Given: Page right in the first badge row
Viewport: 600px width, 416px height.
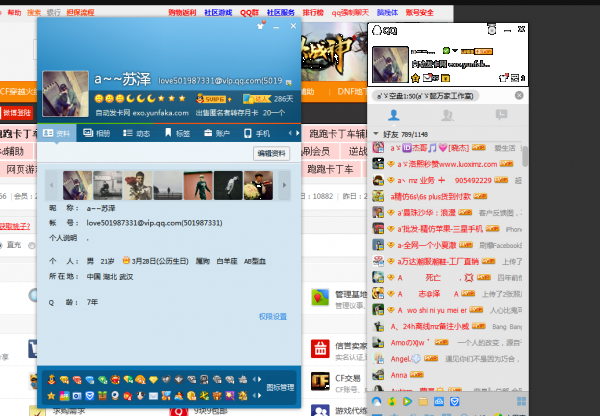Looking at the screenshot, I should tap(260, 379).
